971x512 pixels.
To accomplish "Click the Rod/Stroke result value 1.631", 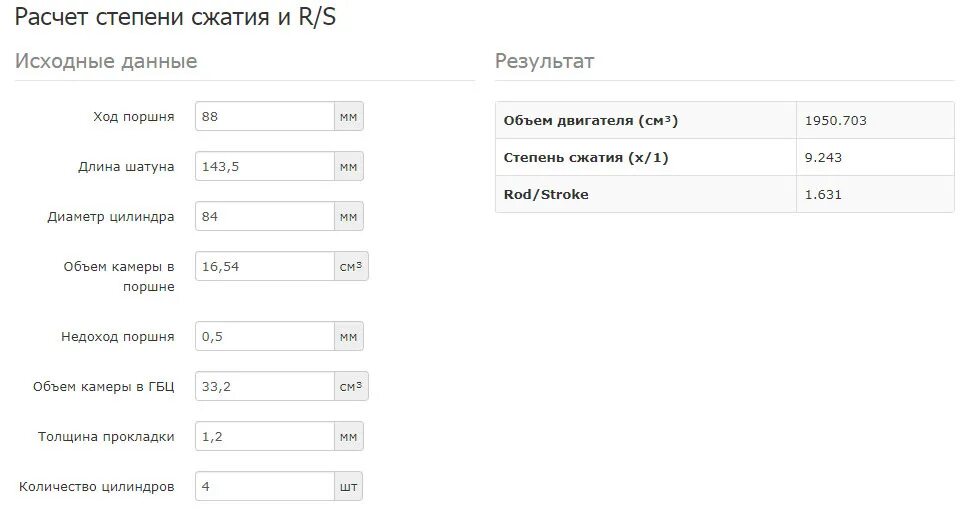I will click(x=823, y=194).
